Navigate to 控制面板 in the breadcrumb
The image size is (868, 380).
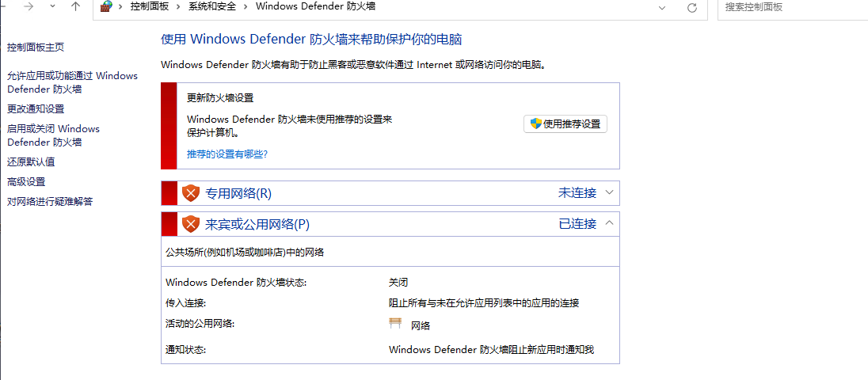tap(150, 6)
